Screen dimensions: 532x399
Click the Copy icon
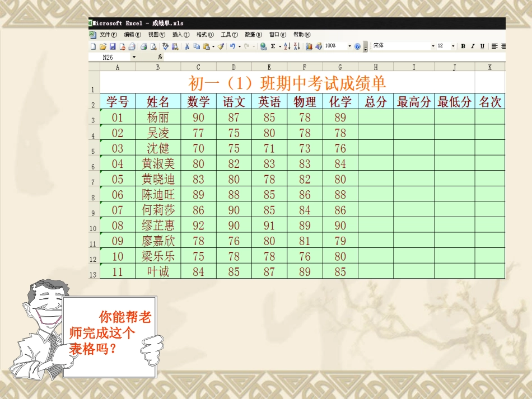coord(197,46)
